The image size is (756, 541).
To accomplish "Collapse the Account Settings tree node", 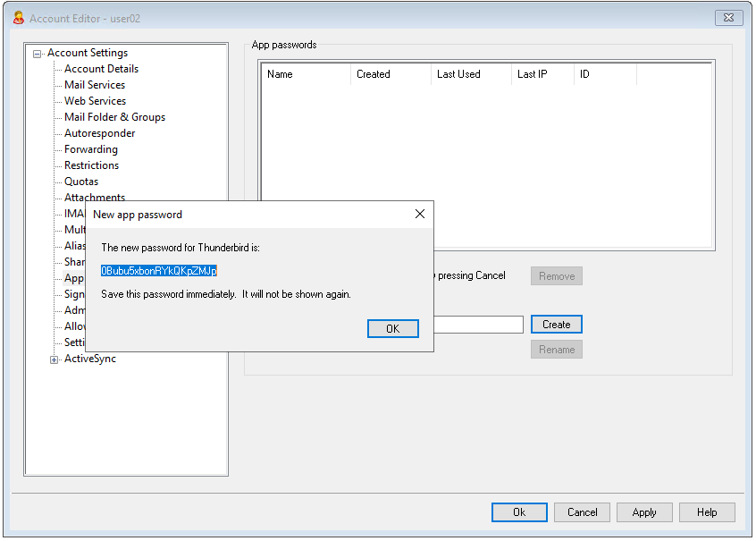I will tap(36, 53).
